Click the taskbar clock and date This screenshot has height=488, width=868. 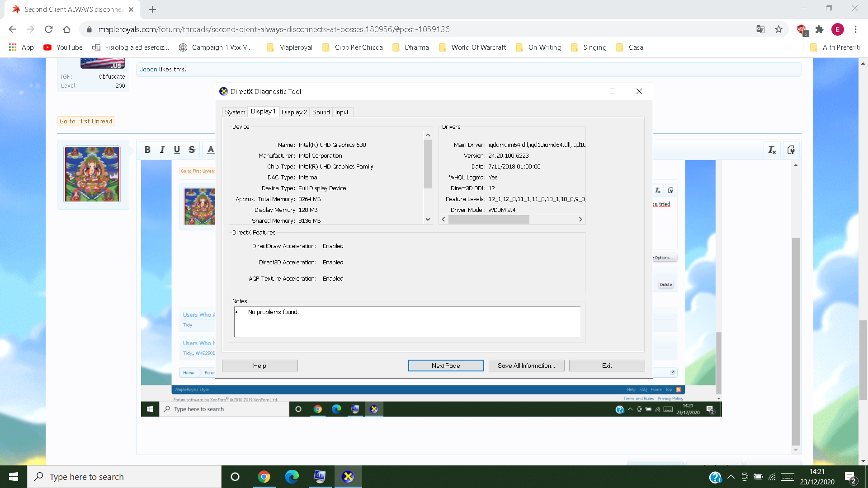pyautogui.click(x=817, y=477)
